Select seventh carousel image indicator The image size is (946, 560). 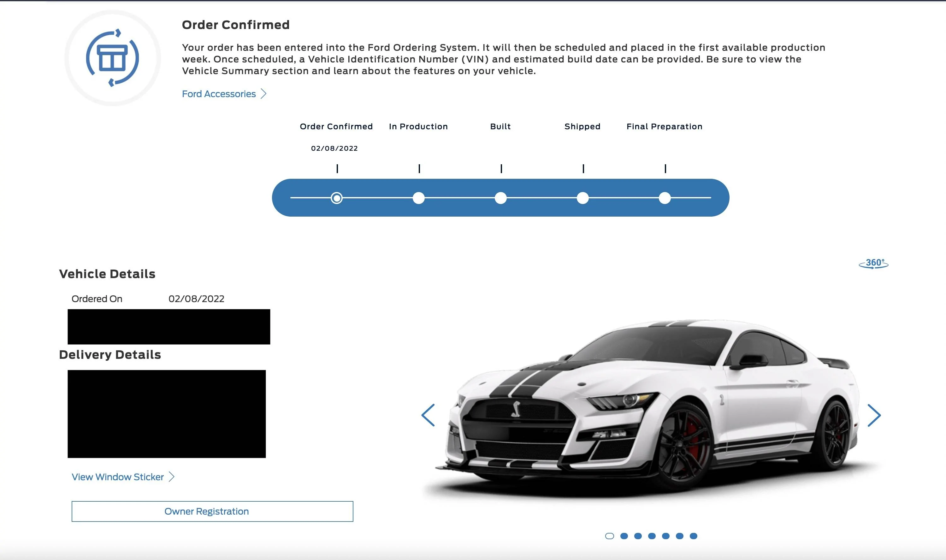click(x=693, y=536)
